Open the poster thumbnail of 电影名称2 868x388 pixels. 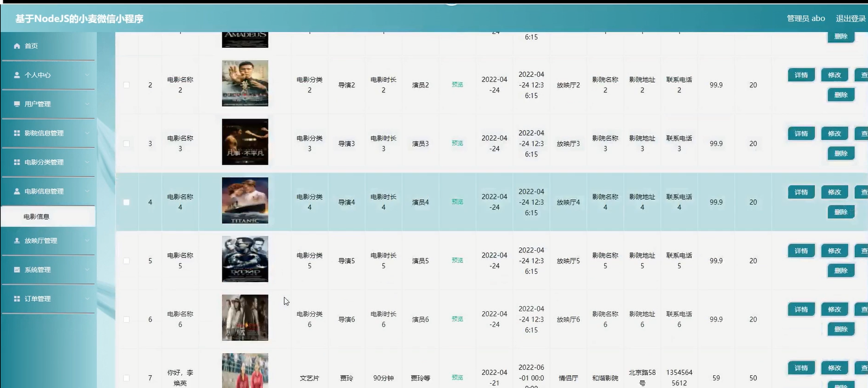(x=245, y=83)
